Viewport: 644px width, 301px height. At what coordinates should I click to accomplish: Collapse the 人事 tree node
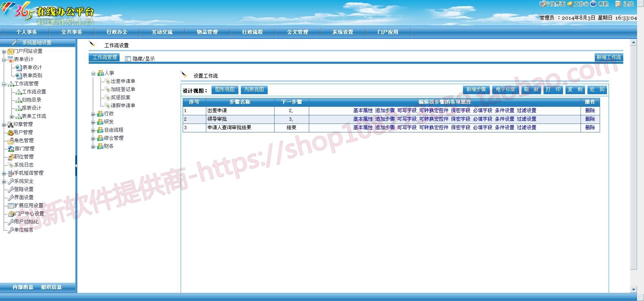point(93,74)
